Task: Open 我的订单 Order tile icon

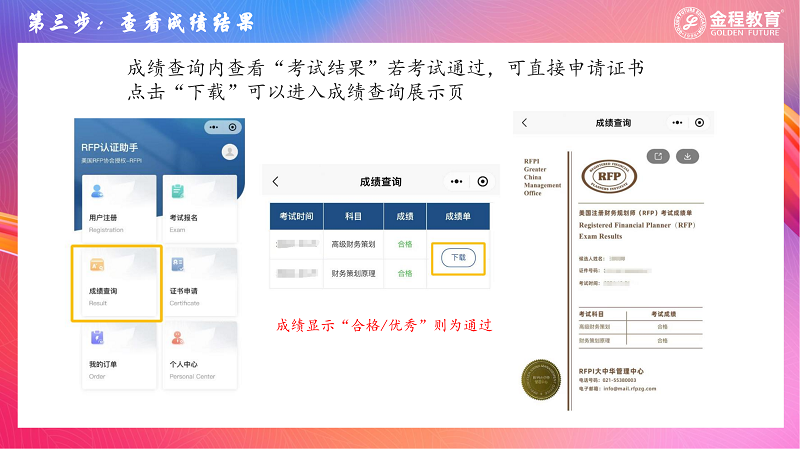Action: 97,338
